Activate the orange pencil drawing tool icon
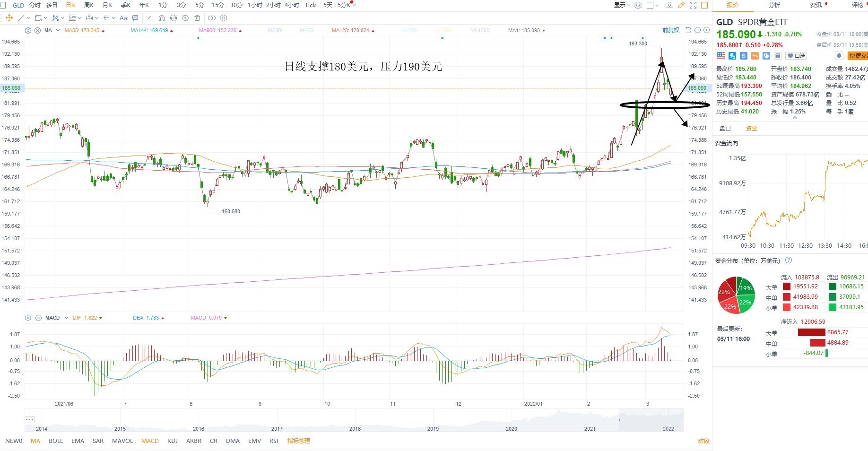The image size is (868, 451). [681, 5]
